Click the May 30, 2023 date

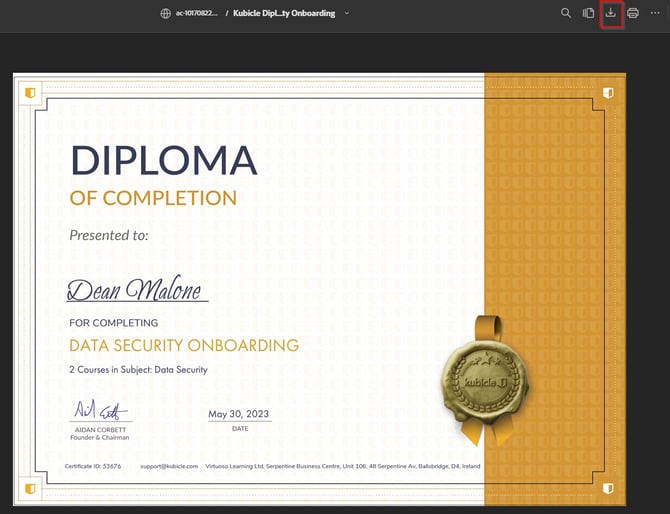[239, 414]
